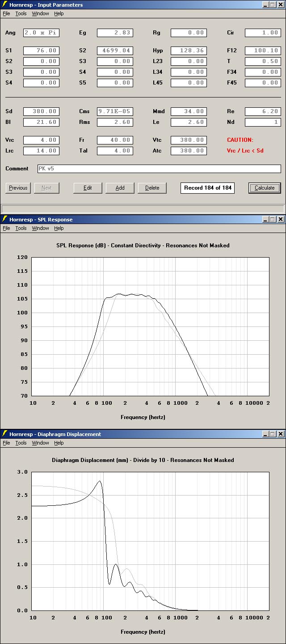Open Tools menu in Input Parameters window
The image size is (286, 644).
point(21,13)
